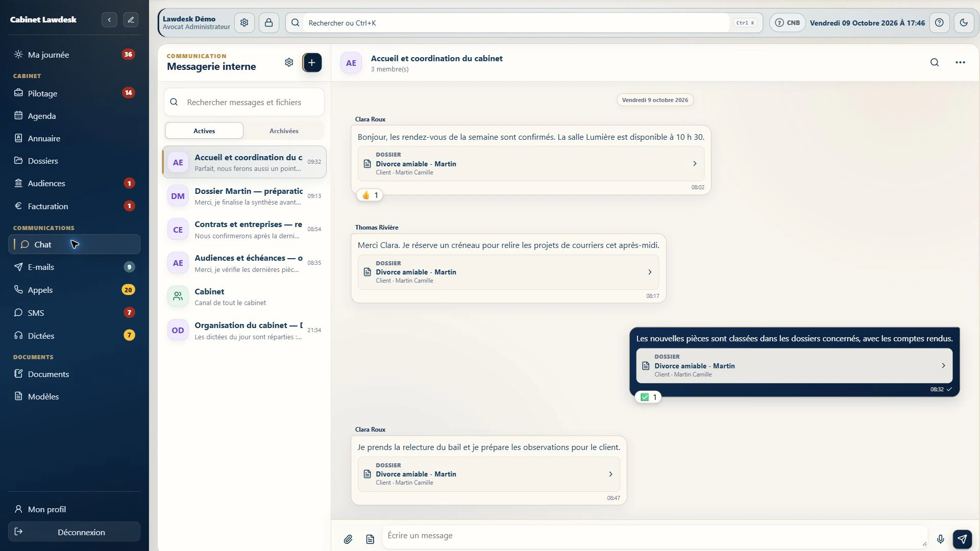The width and height of the screenshot is (980, 551).
Task: Send message with paper plane button
Action: click(x=962, y=539)
